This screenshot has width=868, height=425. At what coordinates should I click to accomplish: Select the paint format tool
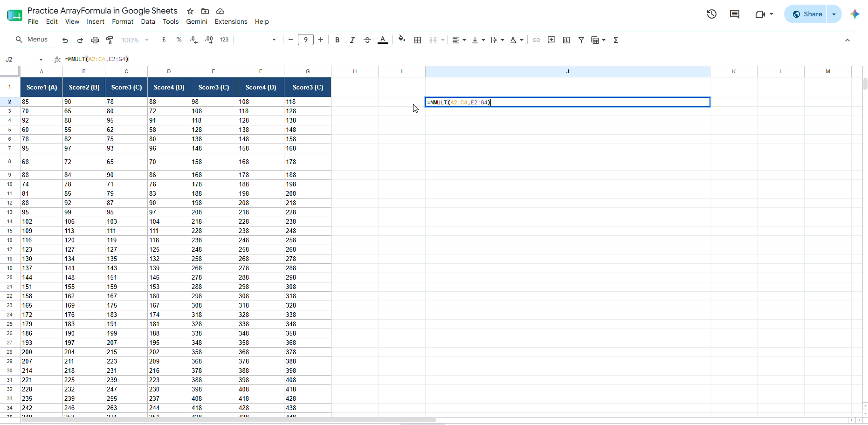110,40
